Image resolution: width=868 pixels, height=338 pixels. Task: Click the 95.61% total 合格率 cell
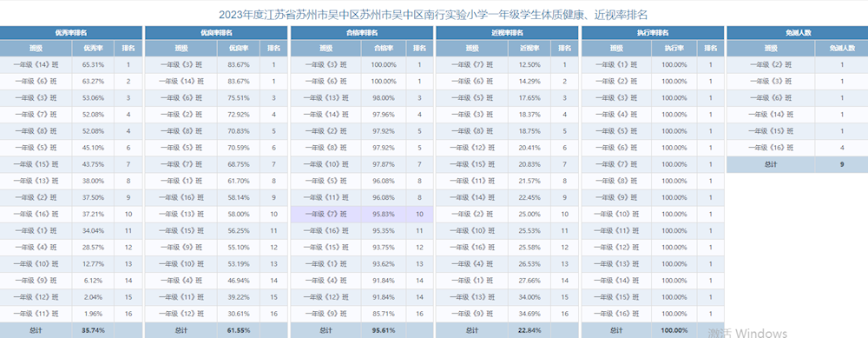pos(384,330)
